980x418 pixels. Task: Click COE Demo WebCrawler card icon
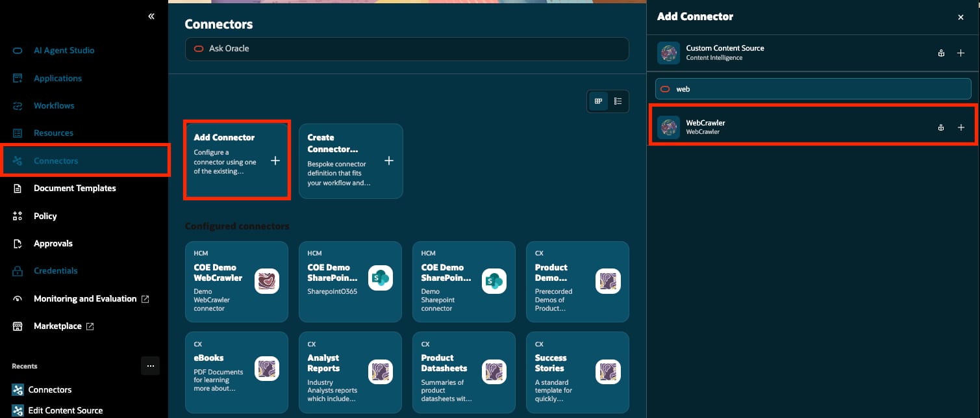click(x=267, y=281)
